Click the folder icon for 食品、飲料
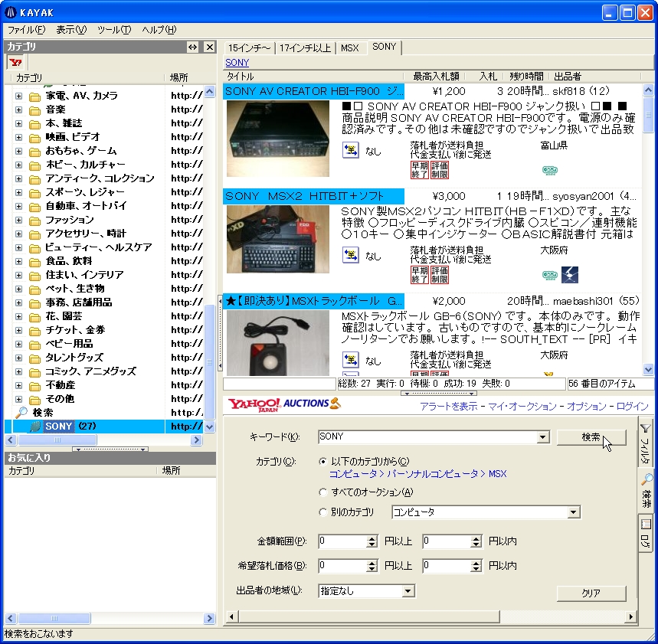The height and width of the screenshot is (644, 658). 34,261
